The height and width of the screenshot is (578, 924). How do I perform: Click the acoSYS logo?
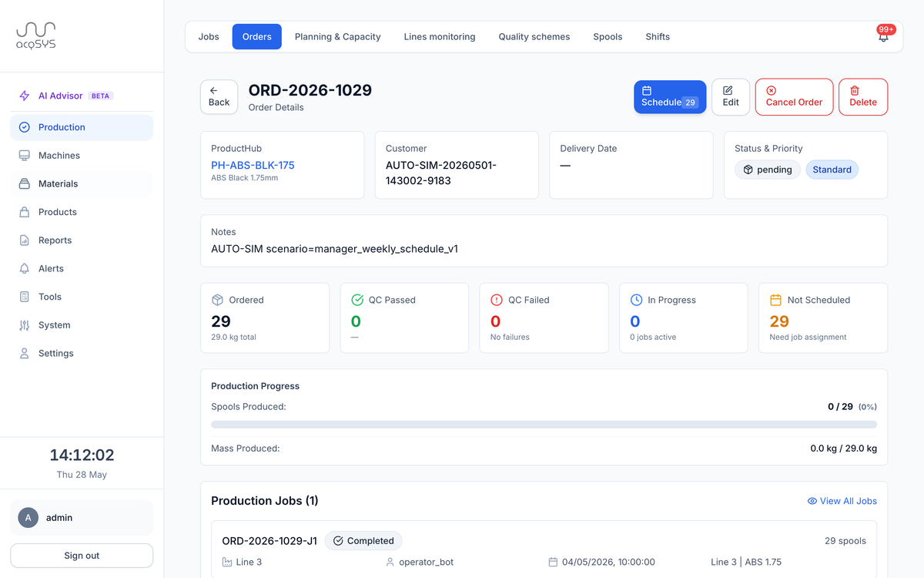(x=36, y=35)
